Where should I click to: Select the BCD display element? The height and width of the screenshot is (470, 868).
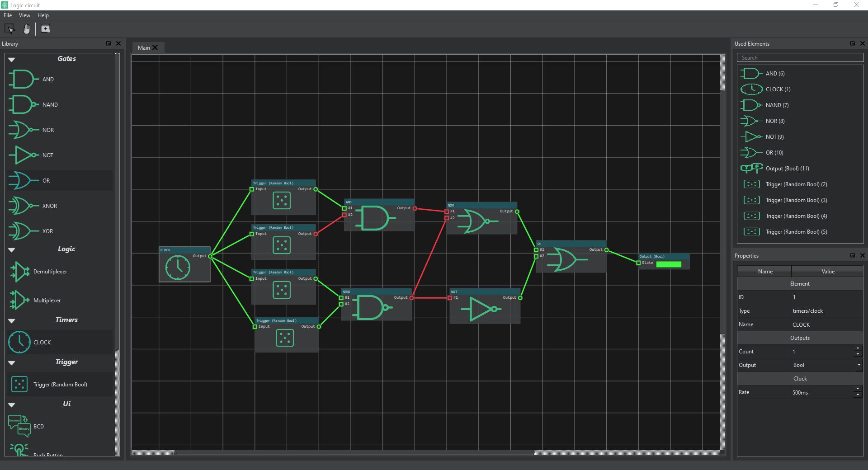[x=38, y=426]
